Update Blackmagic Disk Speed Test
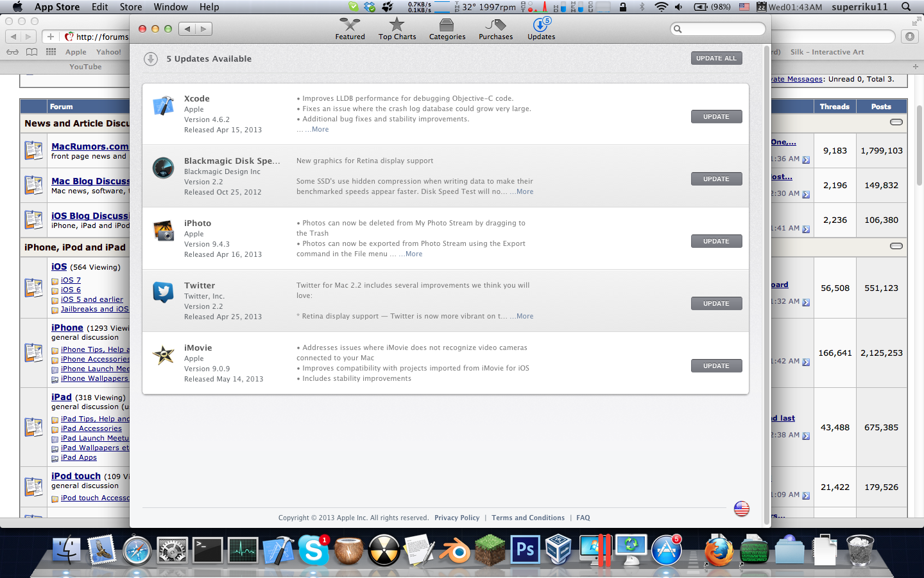 point(716,179)
